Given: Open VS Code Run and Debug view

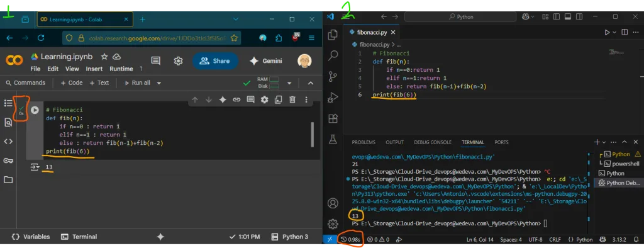Looking at the screenshot, I should click(333, 98).
